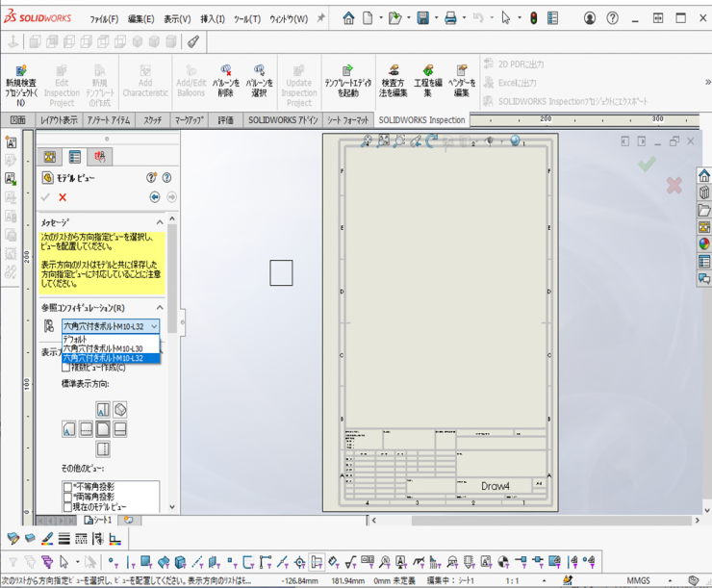Open the 挿入(I) menu
712x588 pixels.
click(x=212, y=18)
